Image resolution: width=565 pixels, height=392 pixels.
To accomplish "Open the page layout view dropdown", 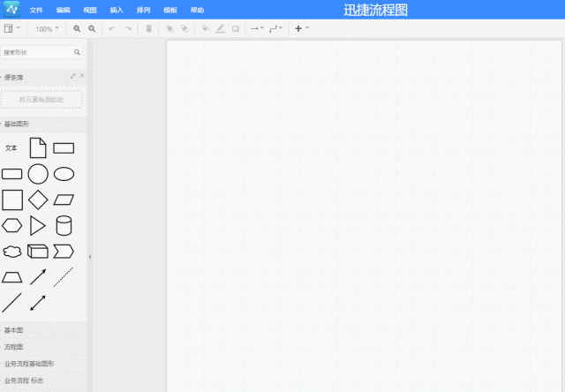I will point(11,28).
